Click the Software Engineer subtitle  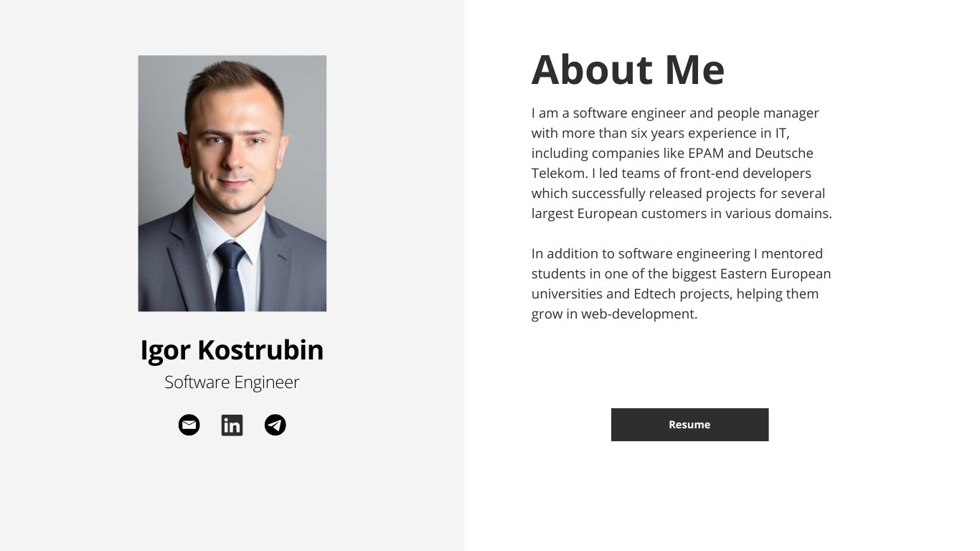pos(232,382)
